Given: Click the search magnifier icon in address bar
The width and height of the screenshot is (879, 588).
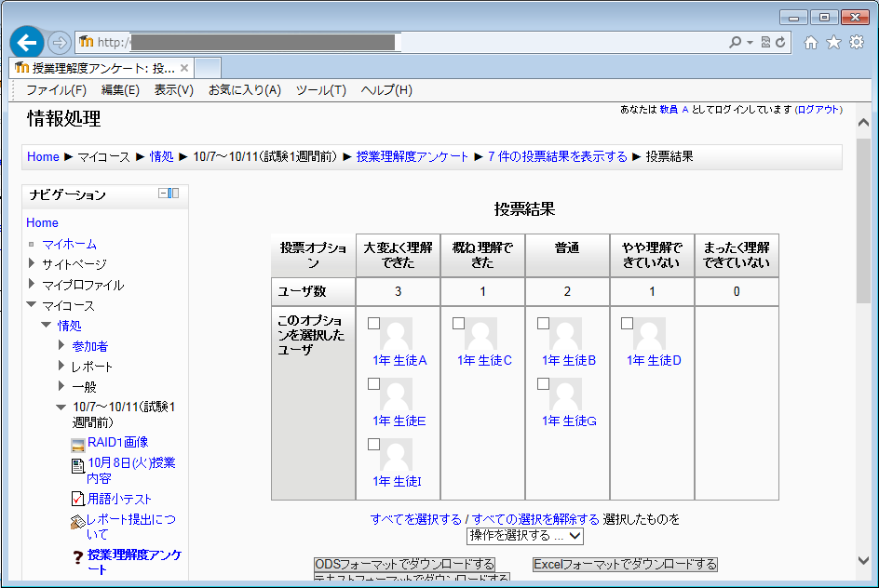Looking at the screenshot, I should click(735, 42).
